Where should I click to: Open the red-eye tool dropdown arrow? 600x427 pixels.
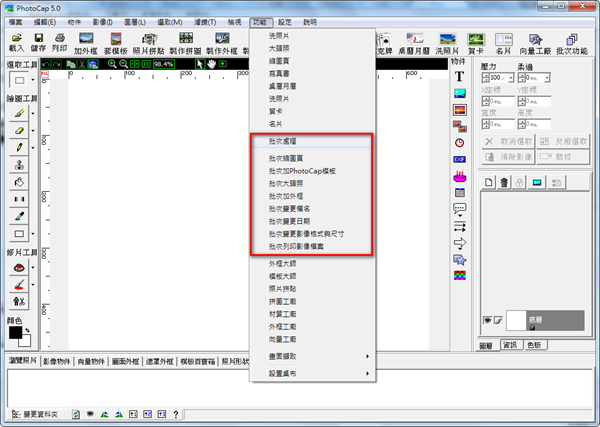tap(33, 267)
